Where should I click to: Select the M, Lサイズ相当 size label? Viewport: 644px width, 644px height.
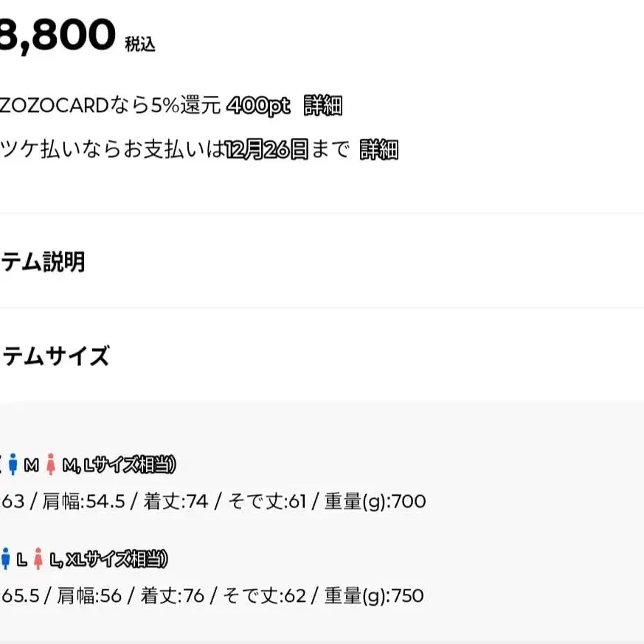119,465
